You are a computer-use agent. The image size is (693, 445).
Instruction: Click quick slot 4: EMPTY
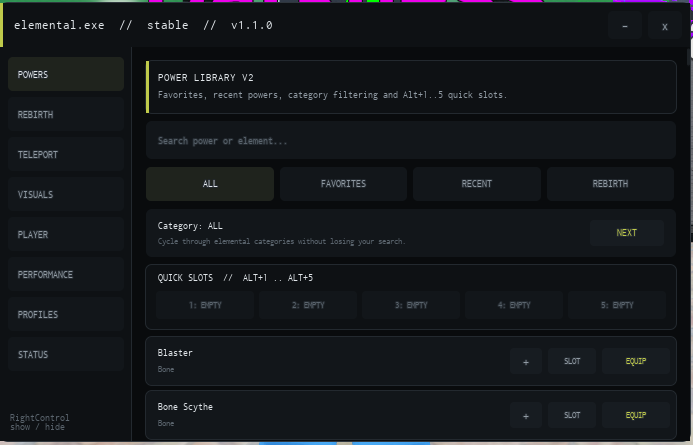click(x=514, y=305)
